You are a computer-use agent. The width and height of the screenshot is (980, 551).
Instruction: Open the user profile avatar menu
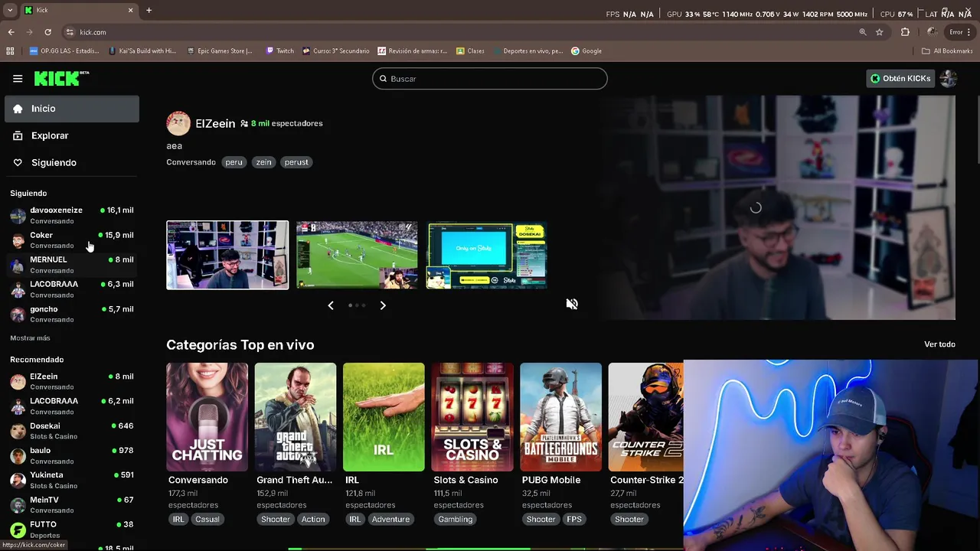pos(948,78)
